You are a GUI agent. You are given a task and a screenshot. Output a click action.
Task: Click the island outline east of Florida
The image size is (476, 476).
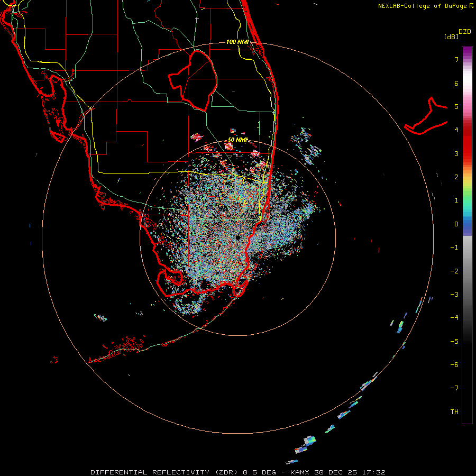(x=426, y=117)
